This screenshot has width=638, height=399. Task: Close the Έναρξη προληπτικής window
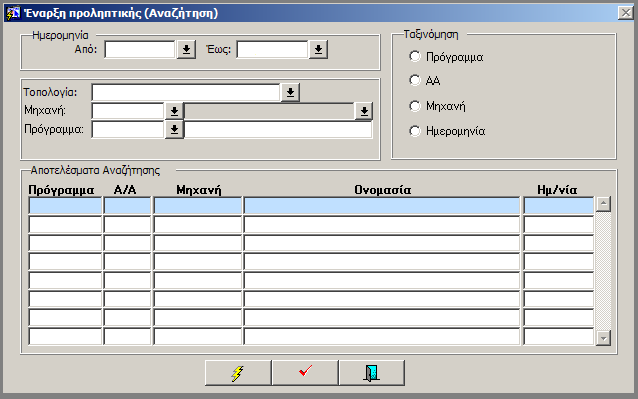coord(625,13)
